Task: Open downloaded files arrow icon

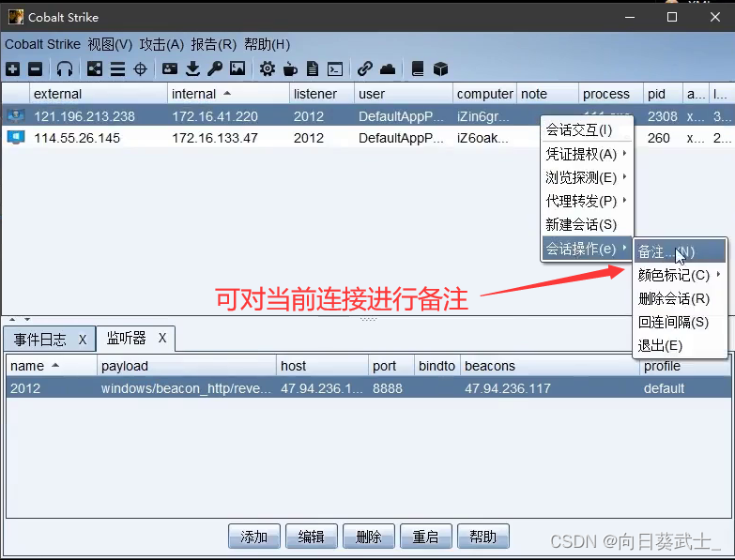Action: (x=192, y=68)
